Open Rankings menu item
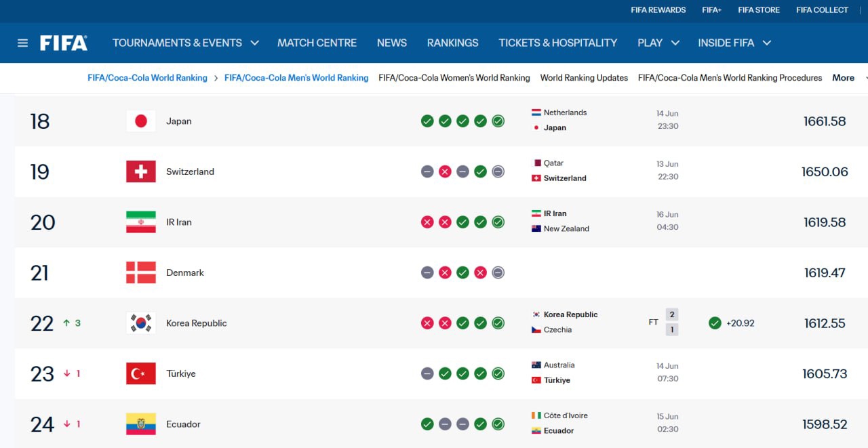 pyautogui.click(x=452, y=43)
